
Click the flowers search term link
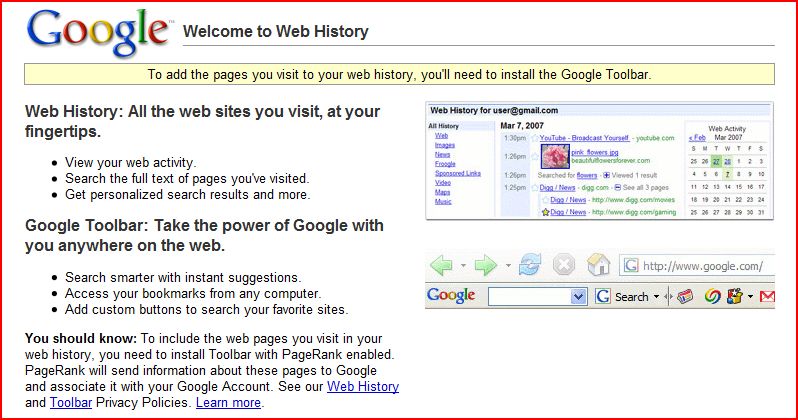587,175
